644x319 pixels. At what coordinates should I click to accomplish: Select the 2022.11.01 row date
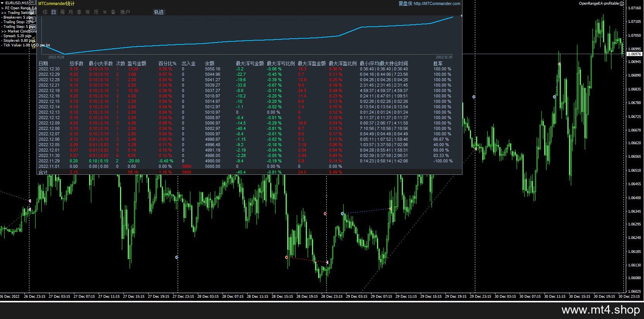[49, 166]
